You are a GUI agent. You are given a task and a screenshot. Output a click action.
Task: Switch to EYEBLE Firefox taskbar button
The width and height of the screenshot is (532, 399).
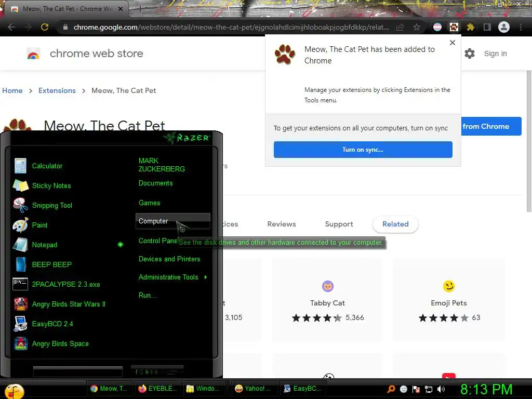point(158,389)
